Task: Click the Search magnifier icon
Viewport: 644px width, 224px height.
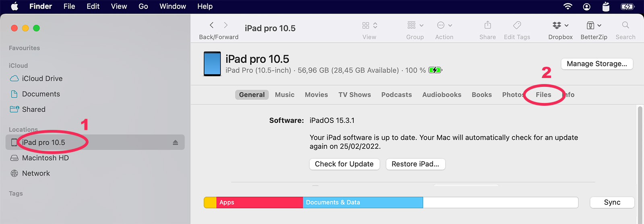Action: (625, 25)
